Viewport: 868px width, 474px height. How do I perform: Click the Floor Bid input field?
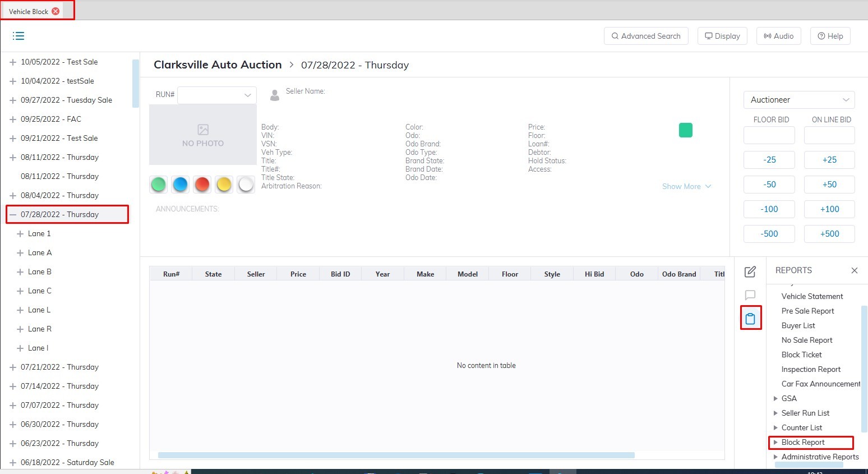769,135
